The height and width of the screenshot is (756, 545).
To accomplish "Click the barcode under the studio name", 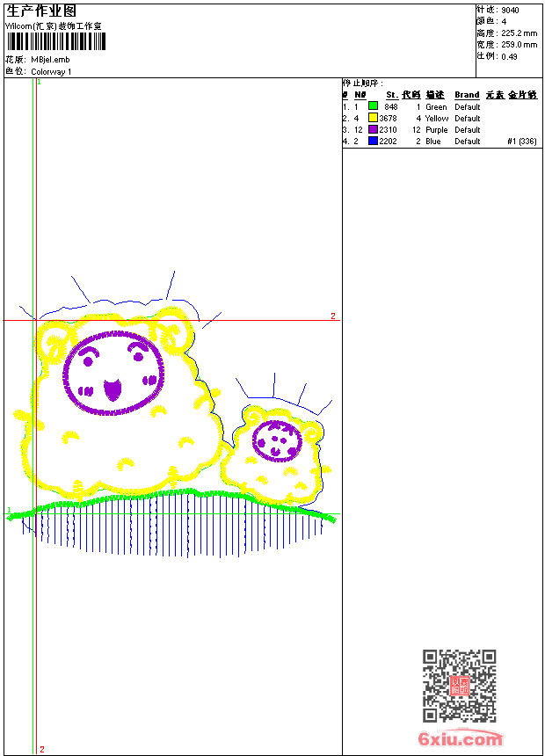I will [x=55, y=41].
